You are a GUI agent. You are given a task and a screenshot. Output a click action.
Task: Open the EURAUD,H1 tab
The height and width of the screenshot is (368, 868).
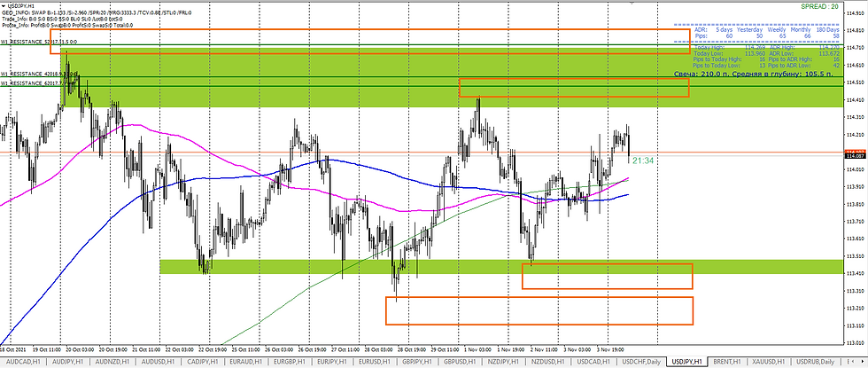[x=248, y=362]
